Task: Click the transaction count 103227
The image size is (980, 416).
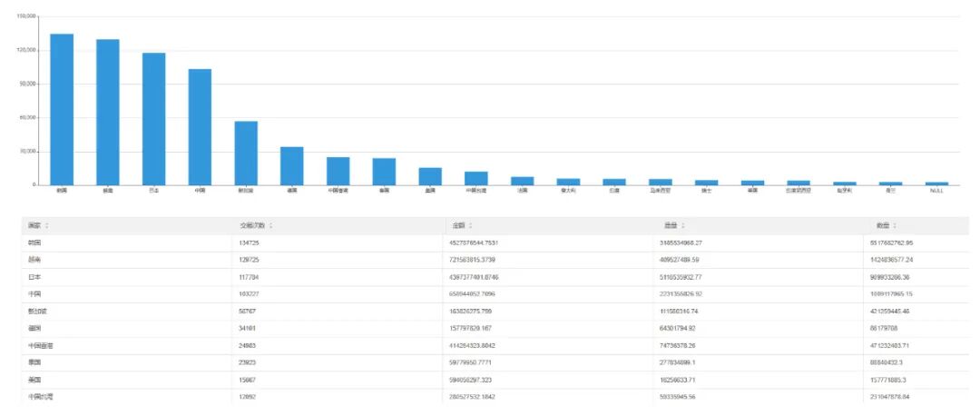Action: tap(250, 293)
